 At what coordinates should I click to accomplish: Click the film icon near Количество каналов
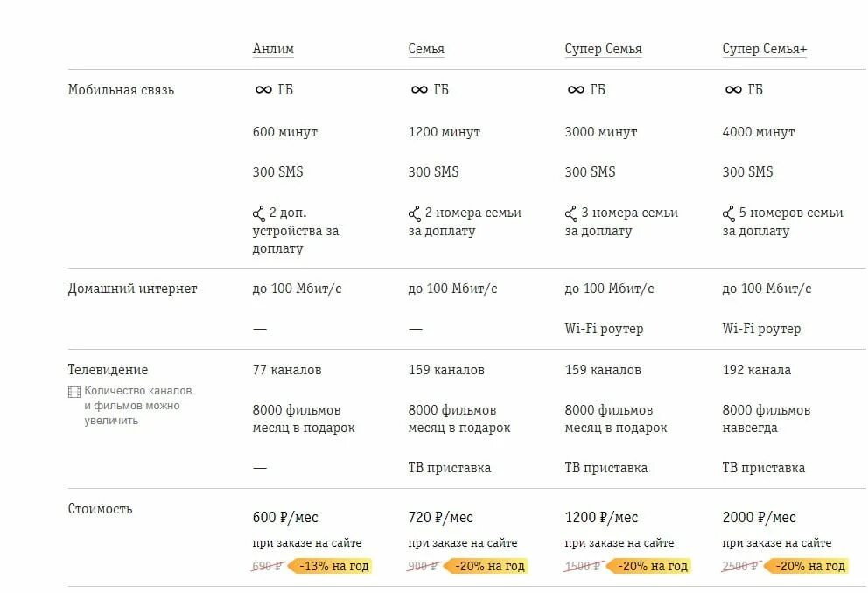(x=73, y=392)
